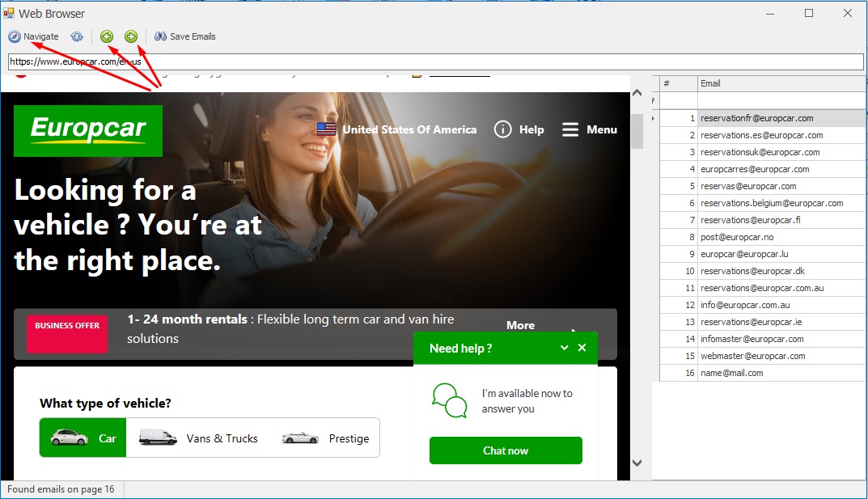Select row reservations@europcar.fi
Screen dimensions: 868x499
click(x=763, y=220)
